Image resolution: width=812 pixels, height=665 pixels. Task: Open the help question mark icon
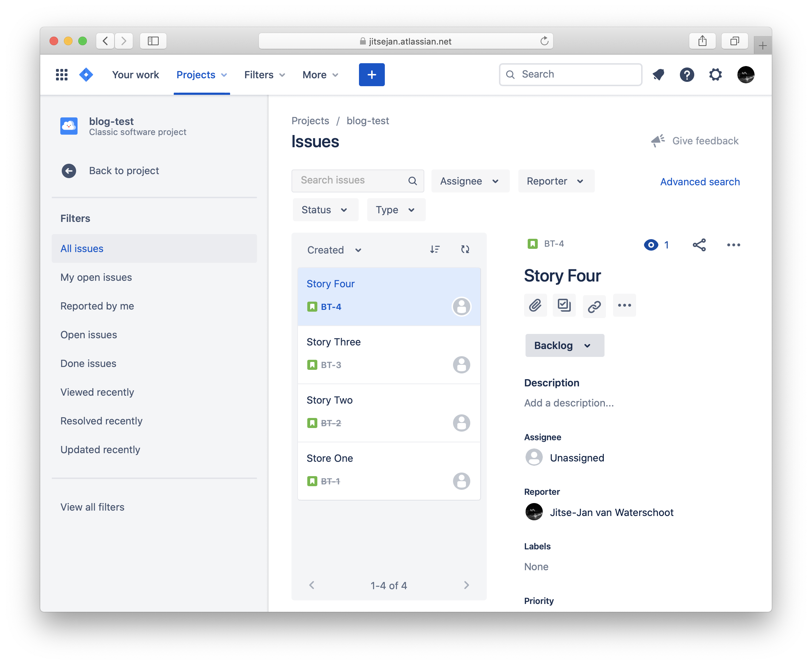tap(687, 74)
